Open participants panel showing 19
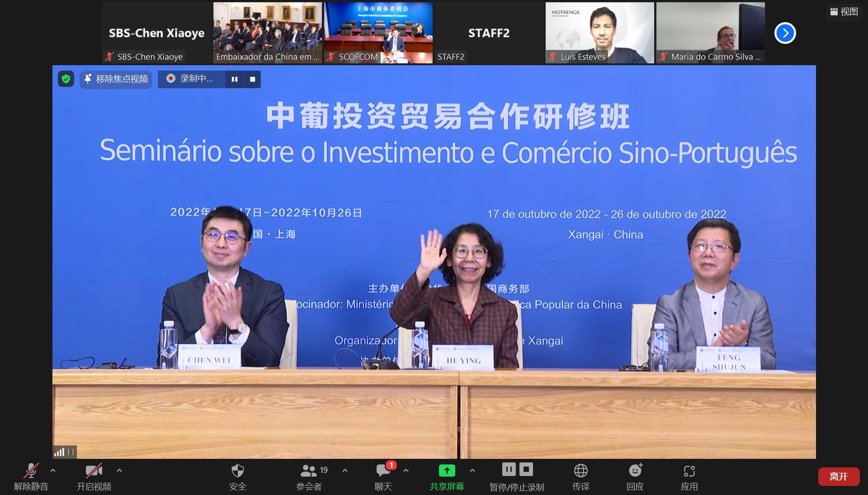The height and width of the screenshot is (495, 868). point(309,476)
